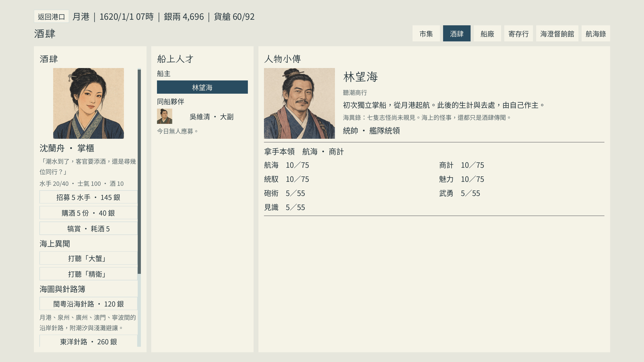Click the 貨艙 60/92 status text

pos(234,17)
